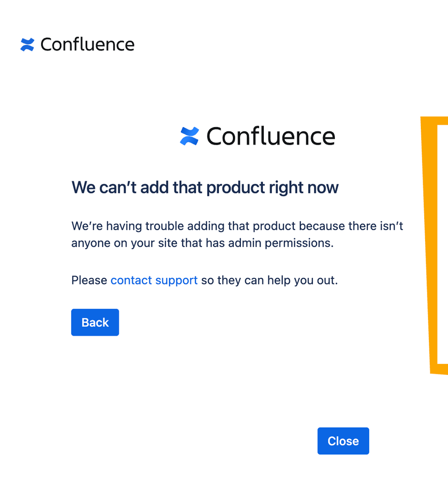Viewport: 448px width, 477px height.
Task: Click the large centered Confluence wordmark
Action: [x=271, y=136]
